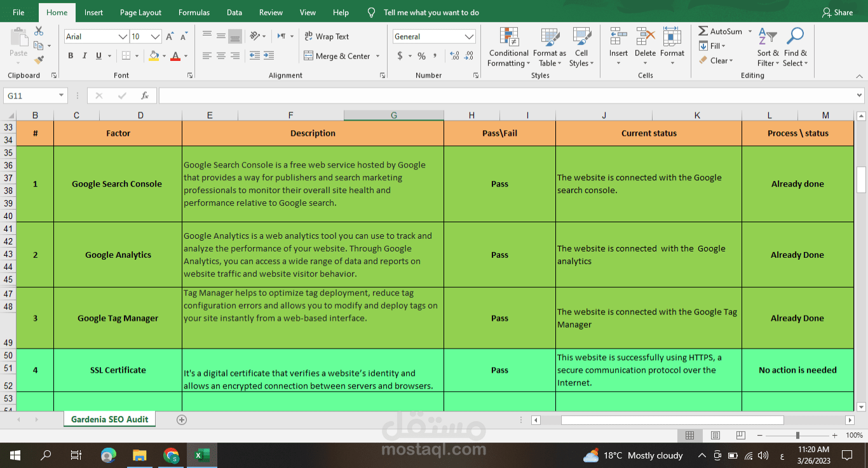868x468 pixels.
Task: Click the Wrap Text button
Action: coord(327,36)
